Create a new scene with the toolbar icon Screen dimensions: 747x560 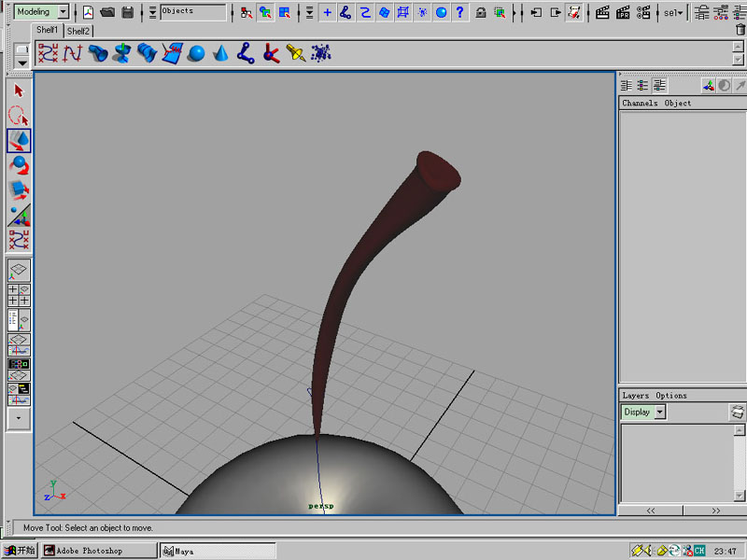(x=88, y=12)
